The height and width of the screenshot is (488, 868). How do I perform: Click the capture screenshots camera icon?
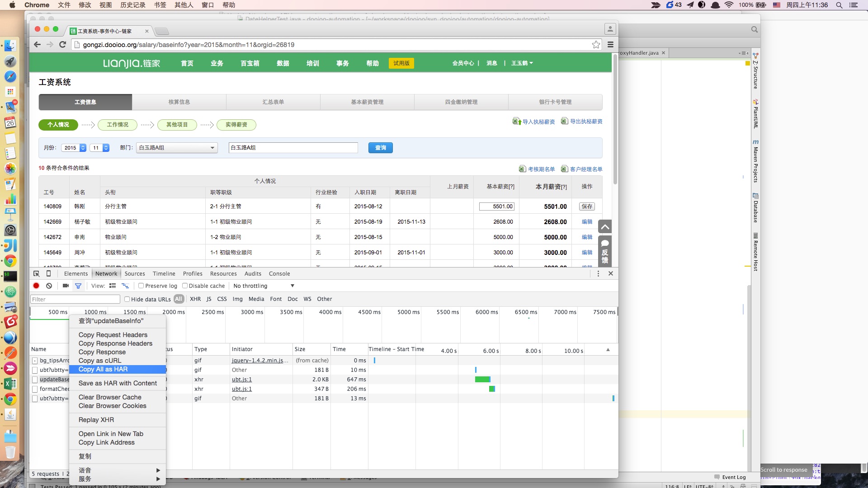66,286
